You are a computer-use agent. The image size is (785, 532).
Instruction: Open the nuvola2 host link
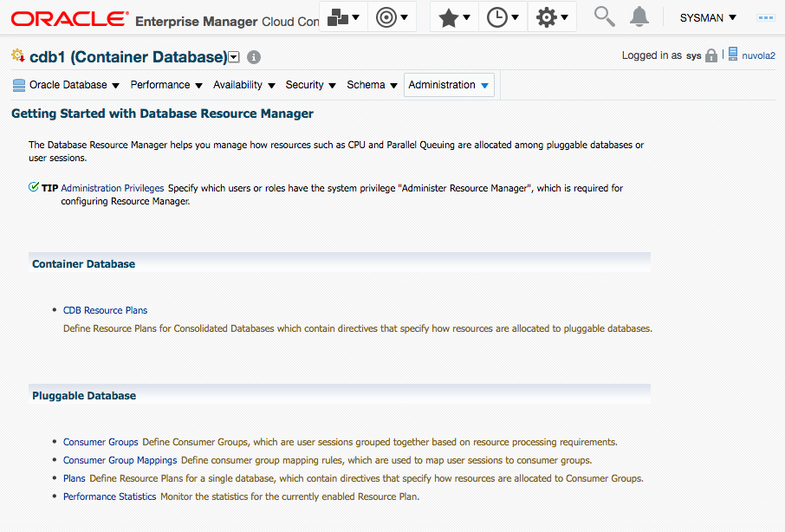pyautogui.click(x=758, y=55)
